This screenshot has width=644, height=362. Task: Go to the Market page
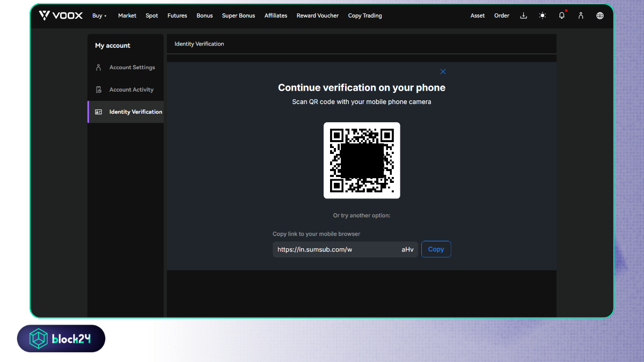tap(127, 16)
